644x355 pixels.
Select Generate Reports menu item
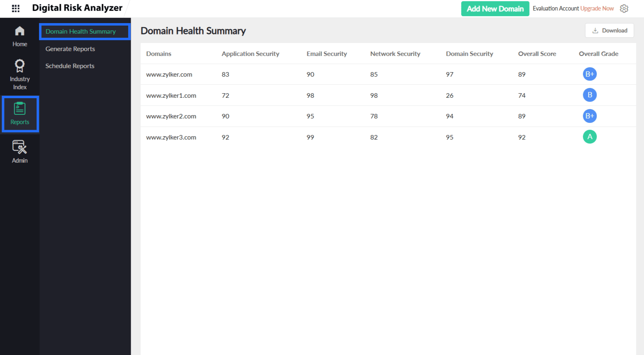tap(70, 49)
